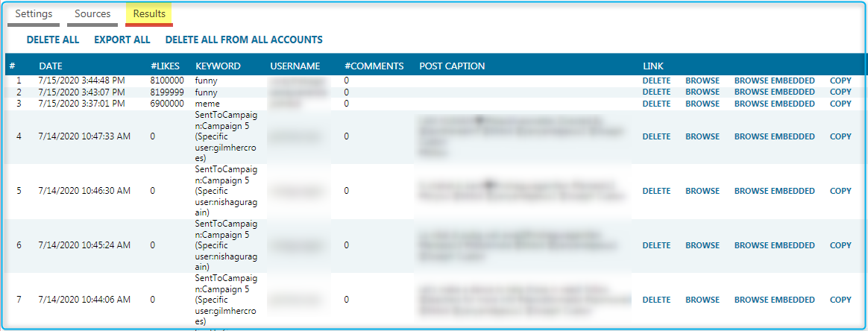
Task: Click the #LIKES column header
Action: click(x=165, y=66)
